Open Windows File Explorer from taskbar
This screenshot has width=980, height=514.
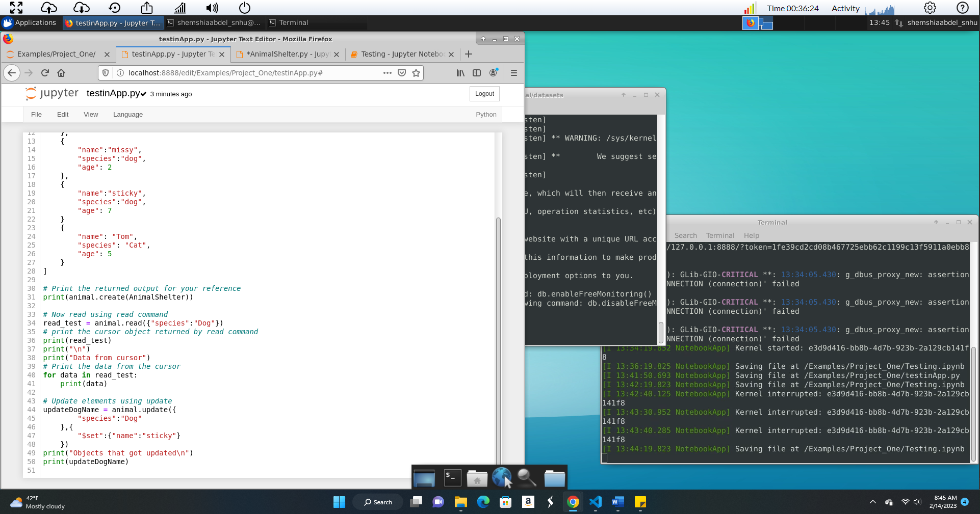click(461, 502)
